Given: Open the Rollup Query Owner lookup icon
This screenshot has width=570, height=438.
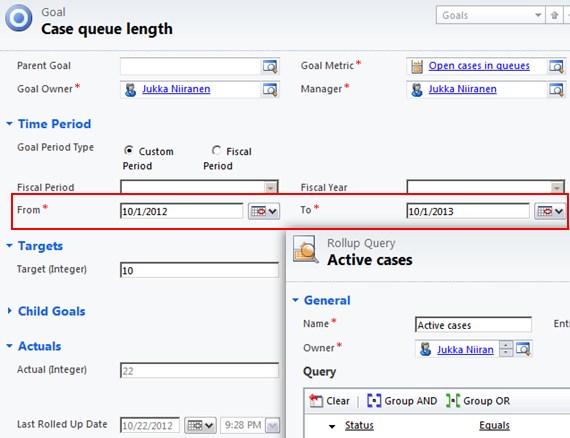Looking at the screenshot, I should tap(523, 349).
